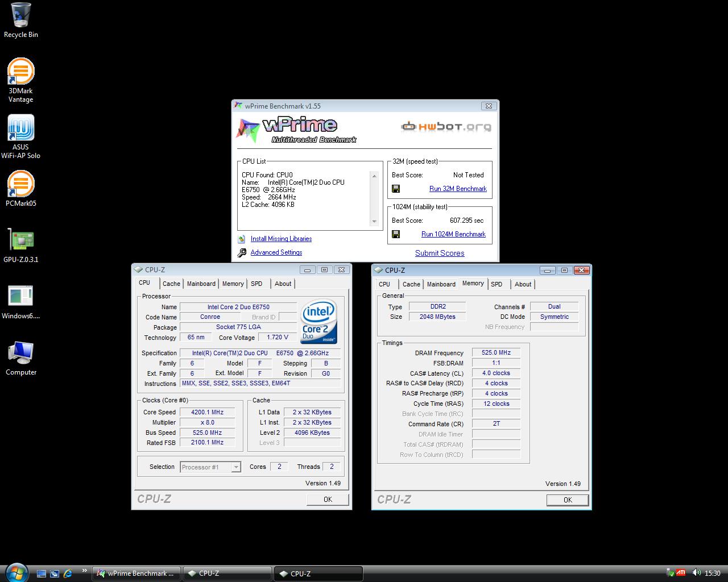
Task: Minimize the right CPU-Z window
Action: click(x=547, y=271)
